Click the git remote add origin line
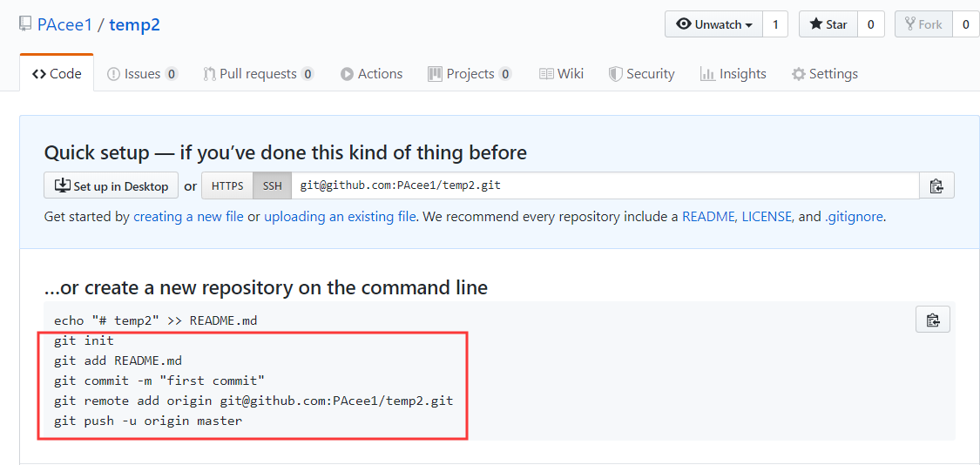 click(x=253, y=401)
